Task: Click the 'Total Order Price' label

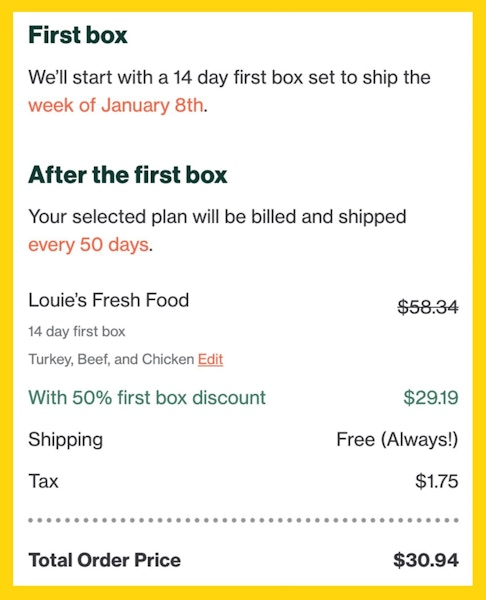Action: [x=104, y=560]
